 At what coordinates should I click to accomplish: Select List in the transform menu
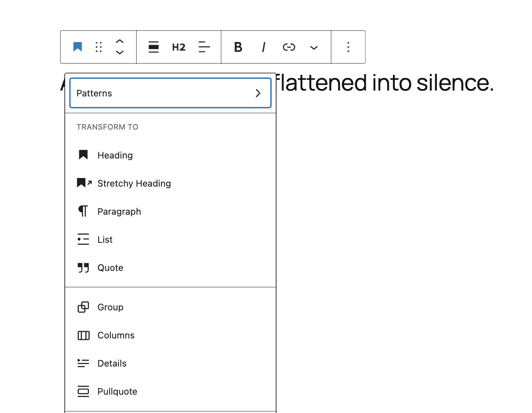(x=105, y=240)
